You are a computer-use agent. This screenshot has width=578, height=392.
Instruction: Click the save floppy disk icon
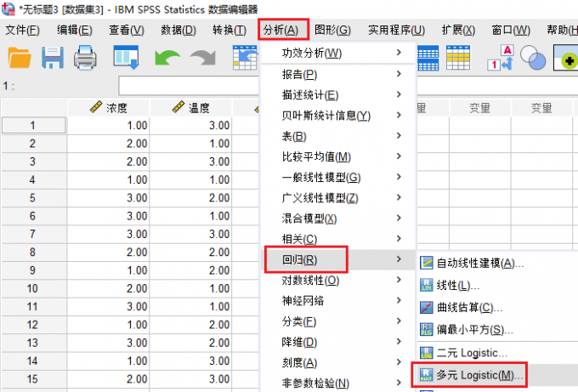53,58
